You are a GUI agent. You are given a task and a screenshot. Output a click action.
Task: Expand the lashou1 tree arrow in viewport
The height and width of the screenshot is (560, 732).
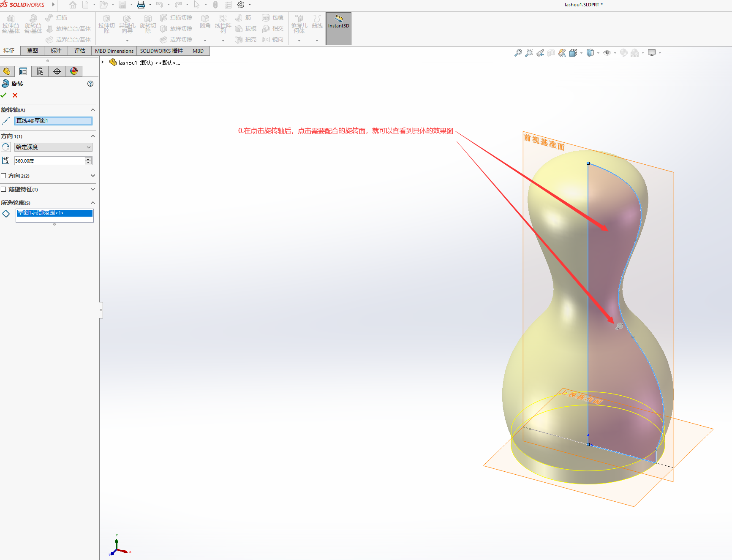click(103, 62)
